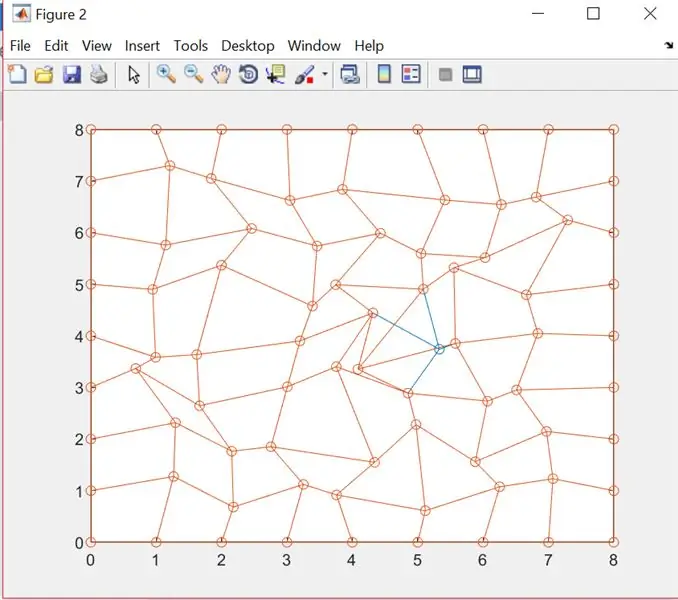Open the Insert menu
678x600 pixels.
pos(142,46)
